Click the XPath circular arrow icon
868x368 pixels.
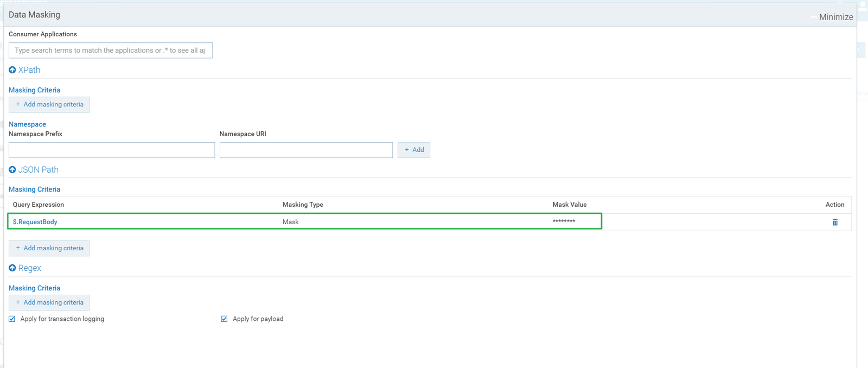click(12, 70)
